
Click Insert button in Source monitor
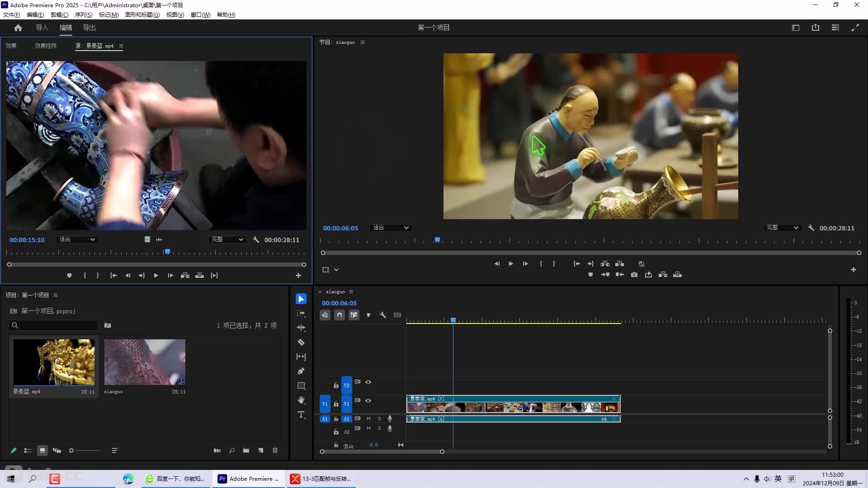[x=185, y=276]
